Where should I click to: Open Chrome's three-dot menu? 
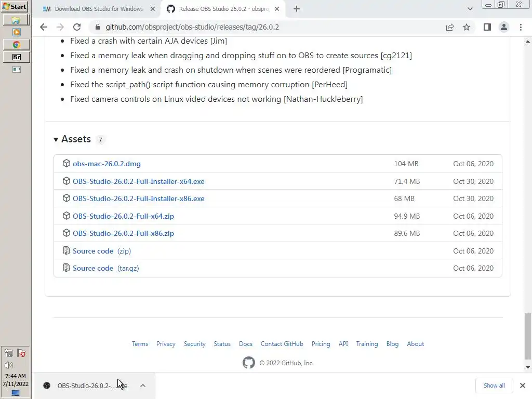click(x=521, y=27)
